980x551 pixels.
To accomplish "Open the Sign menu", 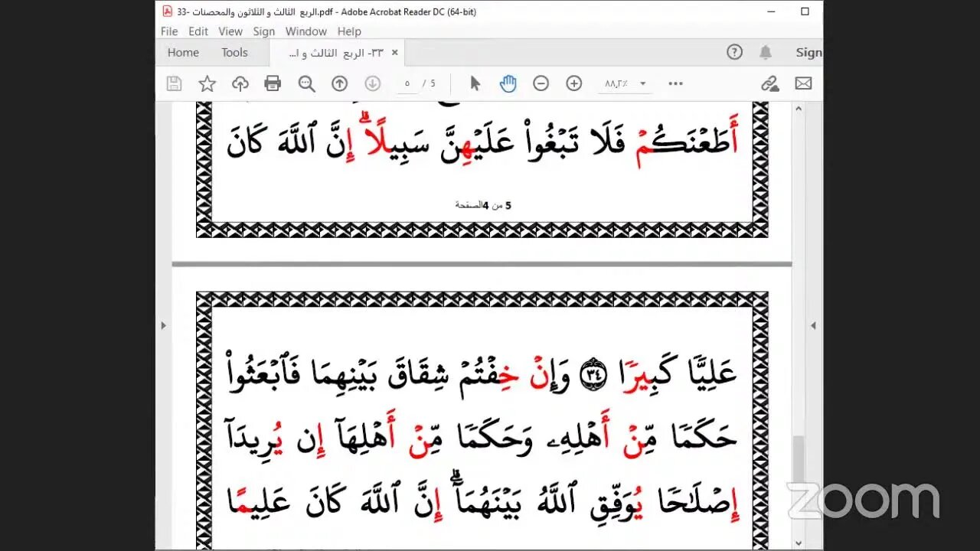I will click(264, 31).
